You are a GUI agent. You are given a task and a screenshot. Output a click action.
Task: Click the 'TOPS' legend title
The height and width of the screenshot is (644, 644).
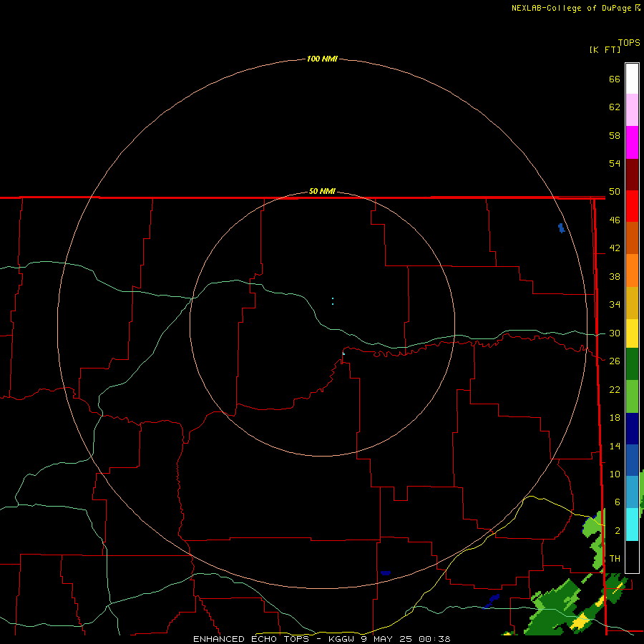click(629, 43)
